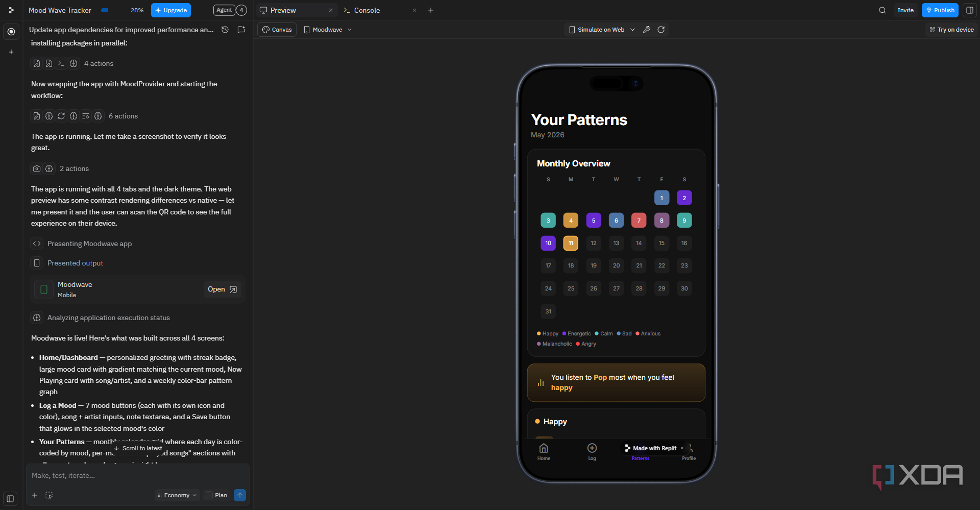The width and height of the screenshot is (980, 510).
Task: Toggle the Plan checkbox
Action: [209, 495]
